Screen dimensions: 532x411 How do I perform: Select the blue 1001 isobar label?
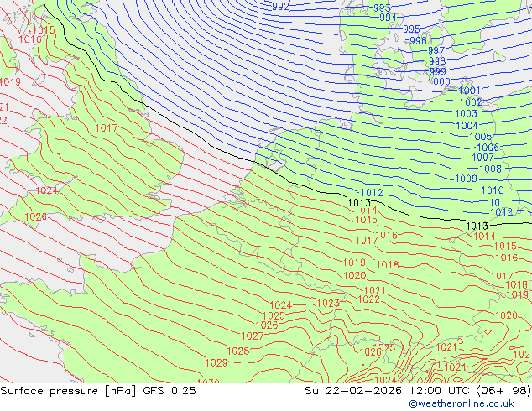[x=469, y=91]
